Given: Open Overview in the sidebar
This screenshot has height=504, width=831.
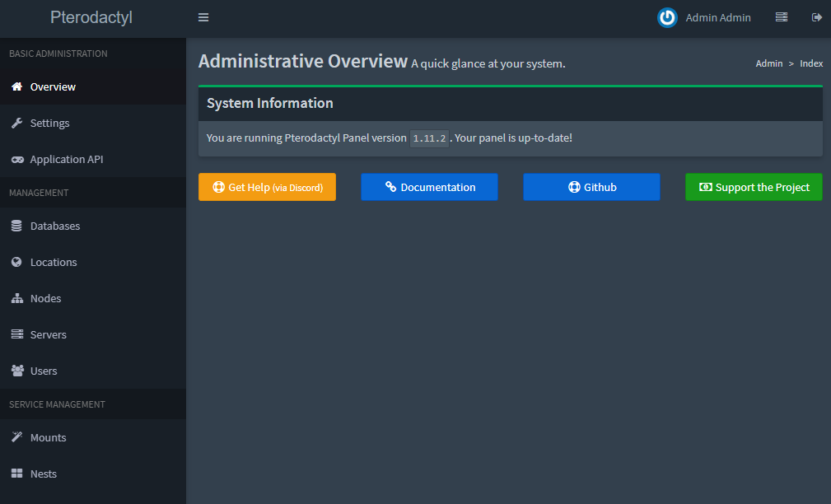Looking at the screenshot, I should (93, 86).
